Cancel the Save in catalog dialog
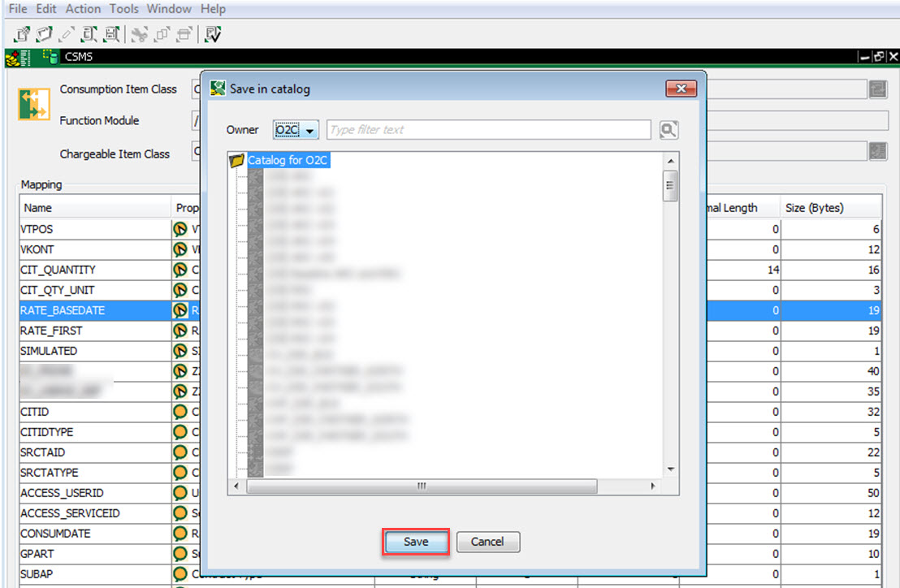This screenshot has width=900, height=588. point(487,542)
